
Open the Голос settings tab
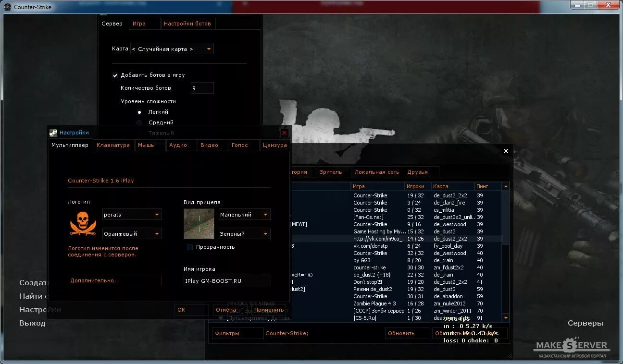point(244,145)
